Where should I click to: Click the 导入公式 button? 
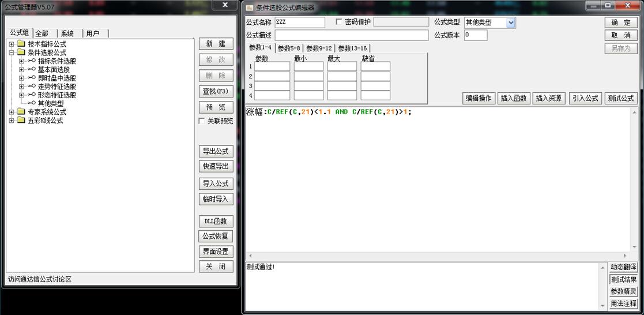coord(216,183)
